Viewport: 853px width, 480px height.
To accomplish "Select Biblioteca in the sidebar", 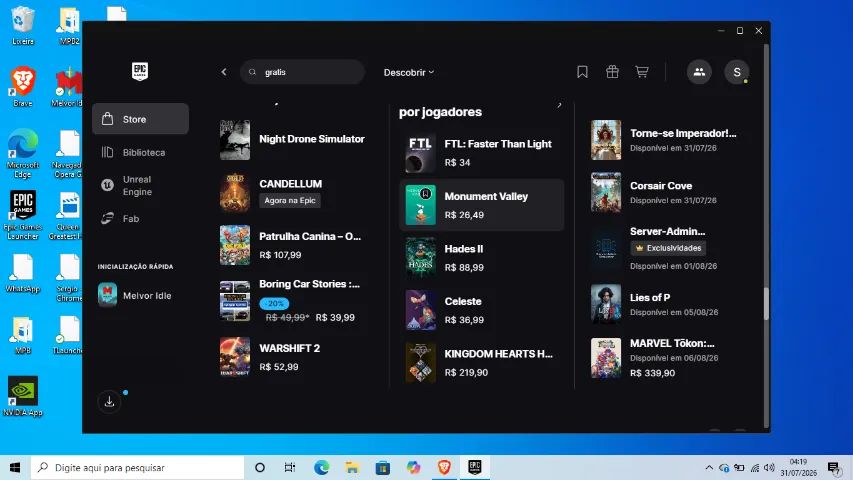I will (x=140, y=152).
